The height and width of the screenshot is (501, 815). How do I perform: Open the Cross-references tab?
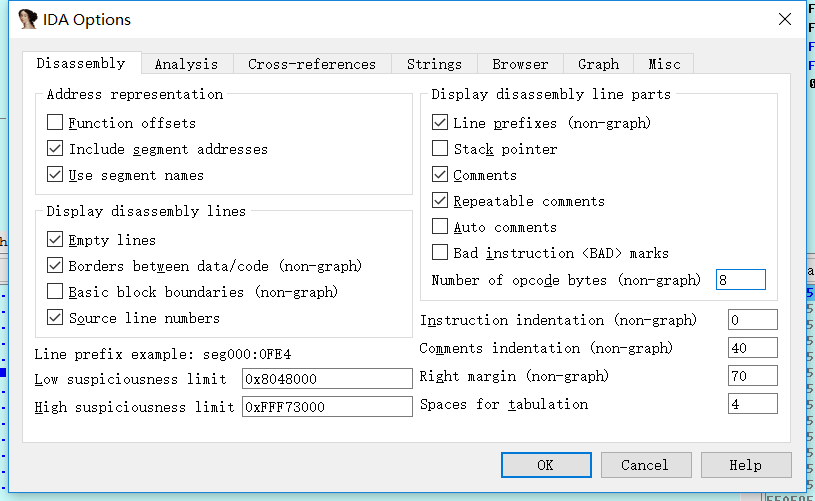[312, 64]
